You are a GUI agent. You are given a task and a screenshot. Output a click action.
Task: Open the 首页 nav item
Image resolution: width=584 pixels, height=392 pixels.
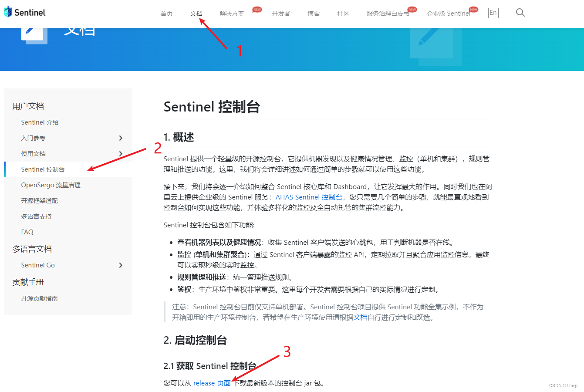tap(166, 14)
